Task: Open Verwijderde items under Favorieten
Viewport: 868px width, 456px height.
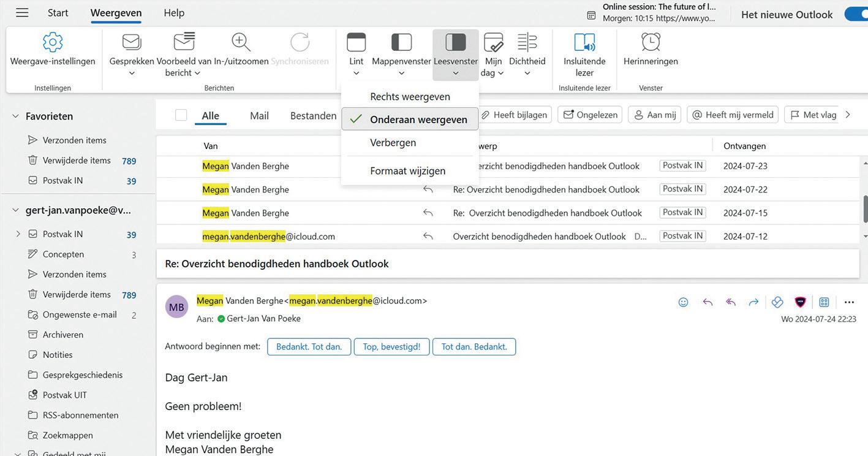Action: tap(78, 160)
